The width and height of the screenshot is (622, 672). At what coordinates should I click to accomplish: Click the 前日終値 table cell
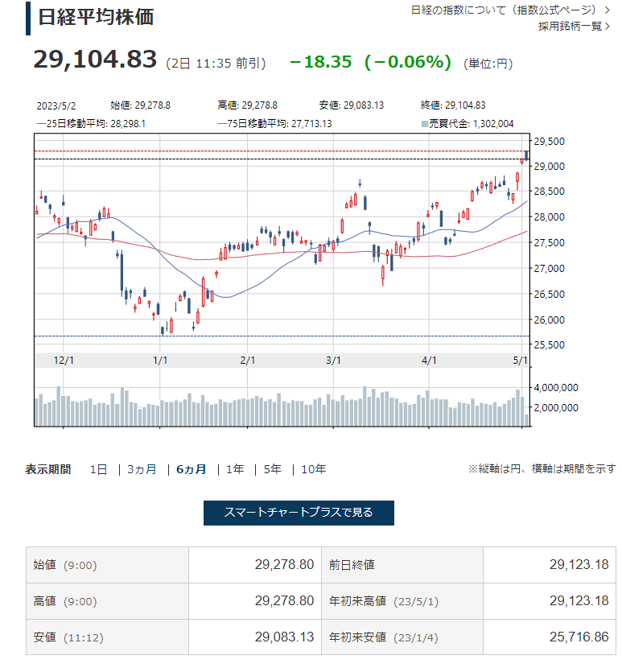(x=402, y=565)
